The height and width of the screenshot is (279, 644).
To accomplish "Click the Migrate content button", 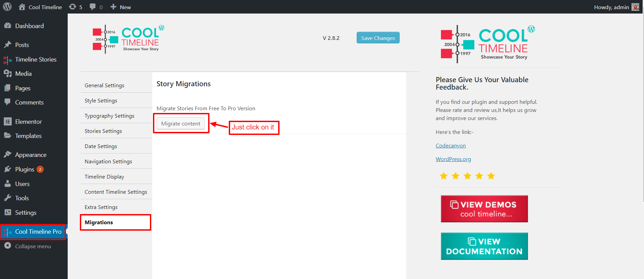I will [x=181, y=123].
